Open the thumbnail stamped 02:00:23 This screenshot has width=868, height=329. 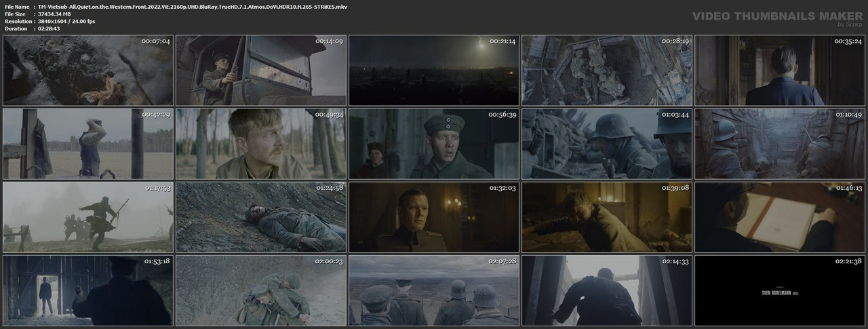click(260, 290)
